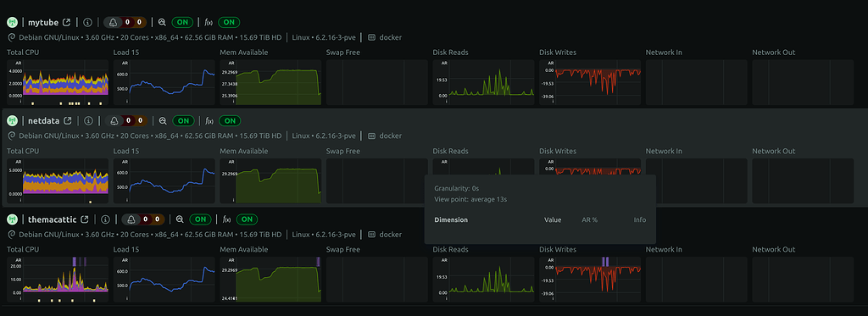Show info for the mytube node
868x316 pixels.
(87, 23)
